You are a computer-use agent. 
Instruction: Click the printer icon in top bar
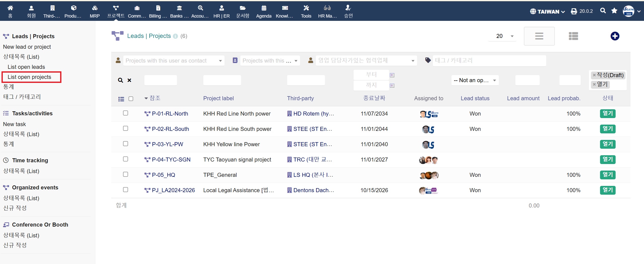(x=574, y=11)
